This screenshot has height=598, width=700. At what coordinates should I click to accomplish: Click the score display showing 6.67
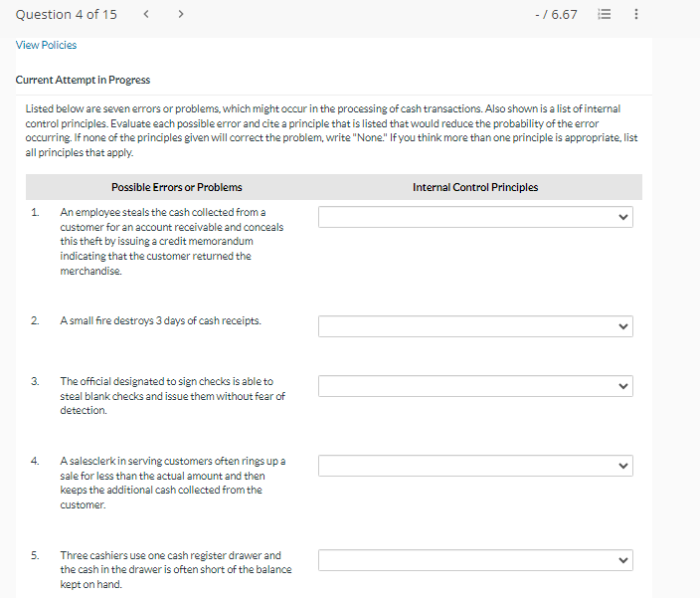pos(555,15)
